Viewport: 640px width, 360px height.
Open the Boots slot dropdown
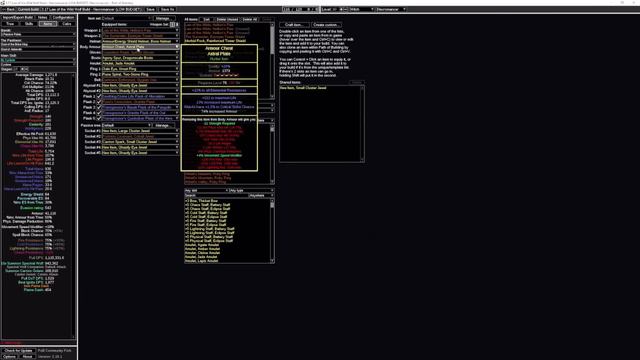(x=140, y=58)
